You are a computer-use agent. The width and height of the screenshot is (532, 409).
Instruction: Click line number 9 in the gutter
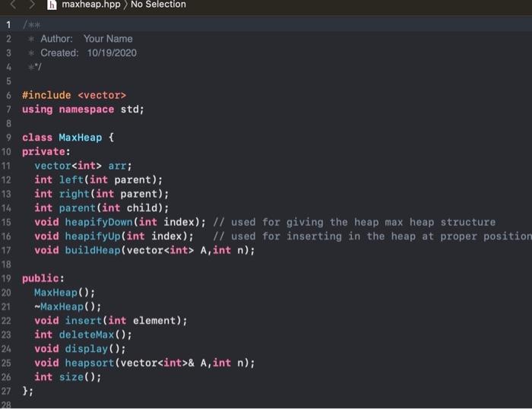pos(8,138)
